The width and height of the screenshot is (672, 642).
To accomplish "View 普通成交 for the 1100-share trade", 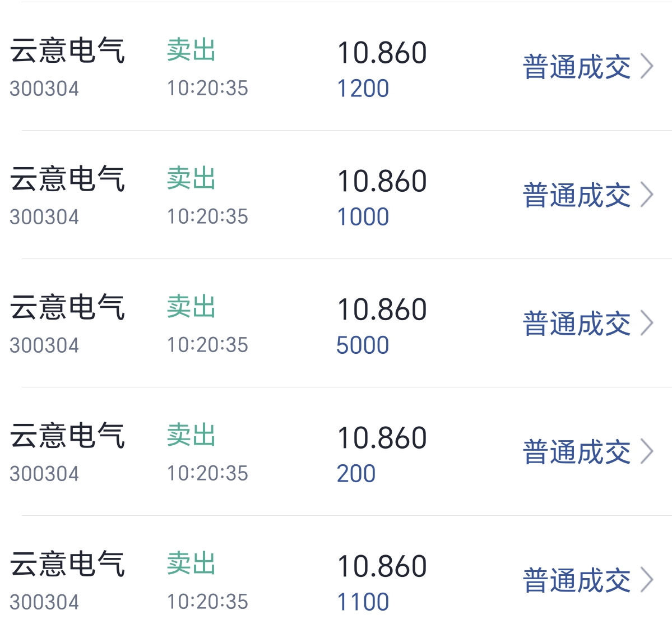I will point(577,581).
